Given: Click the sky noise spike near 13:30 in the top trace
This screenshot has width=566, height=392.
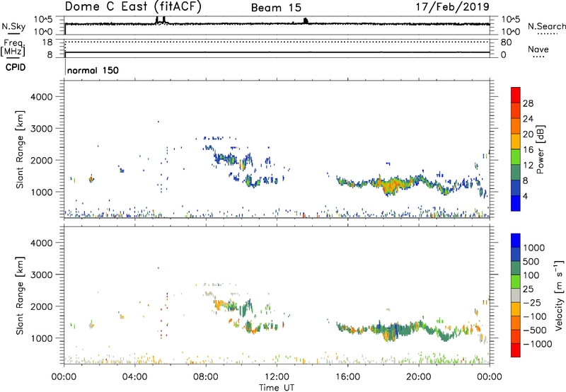Looking at the screenshot, I should [306, 21].
